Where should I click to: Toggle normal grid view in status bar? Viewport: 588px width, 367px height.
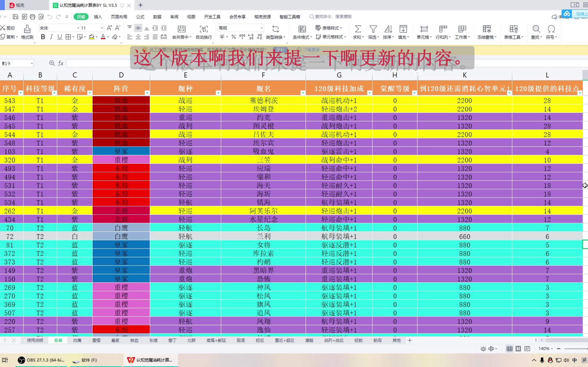tap(509, 348)
